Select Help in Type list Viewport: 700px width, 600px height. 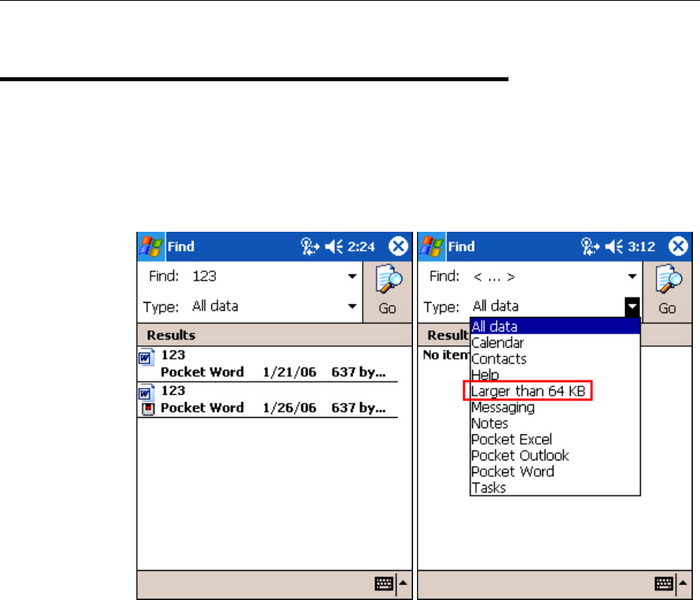[x=556, y=375]
